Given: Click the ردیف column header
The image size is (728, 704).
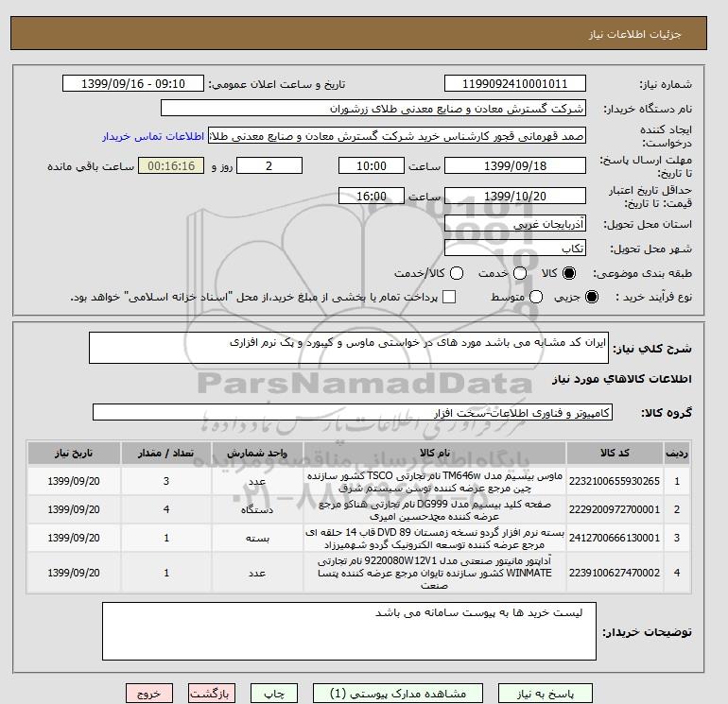Looking at the screenshot, I should point(677,453).
